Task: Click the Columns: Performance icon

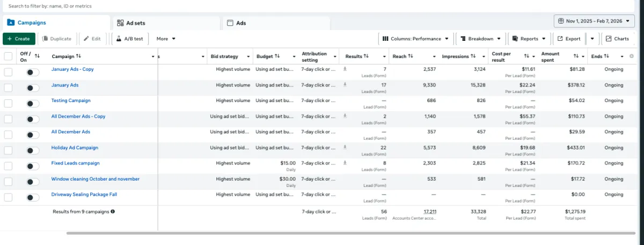Action: [x=385, y=39]
